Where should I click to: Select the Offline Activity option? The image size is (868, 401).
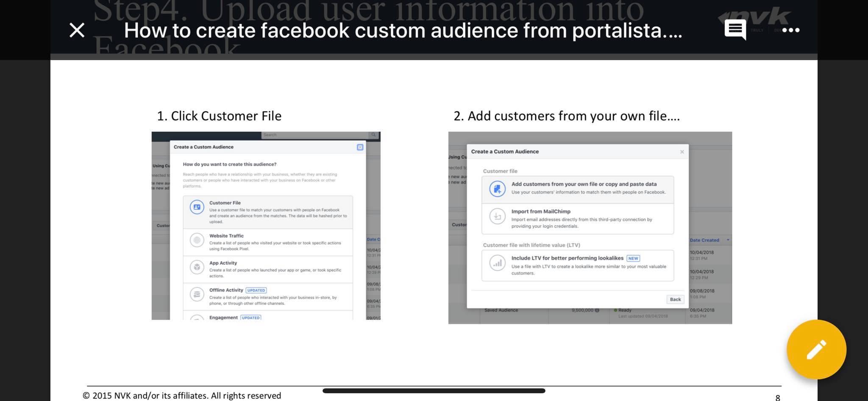(268, 297)
